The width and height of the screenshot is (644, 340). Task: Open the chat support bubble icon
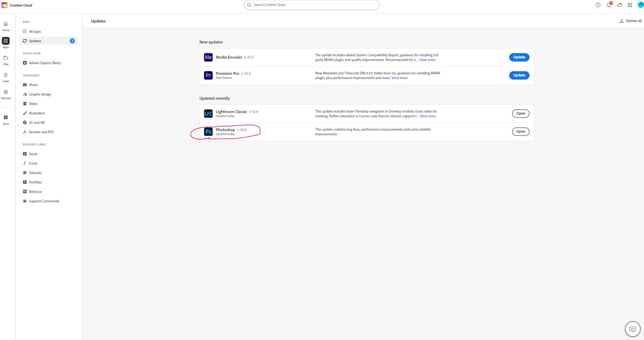pyautogui.click(x=632, y=329)
